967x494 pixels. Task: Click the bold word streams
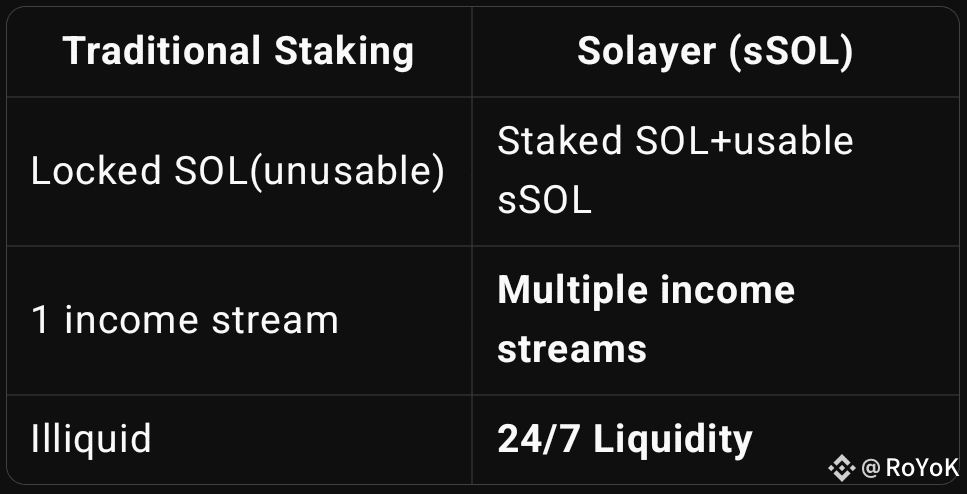pos(572,349)
